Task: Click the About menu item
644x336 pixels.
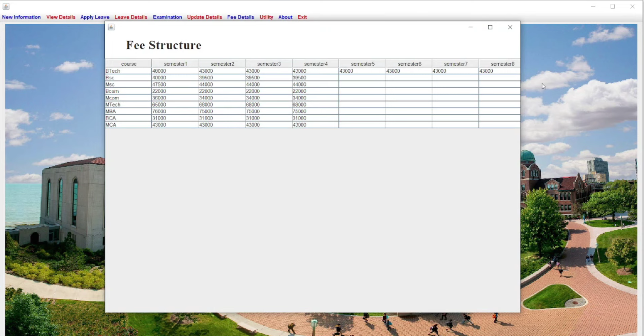Action: (285, 17)
